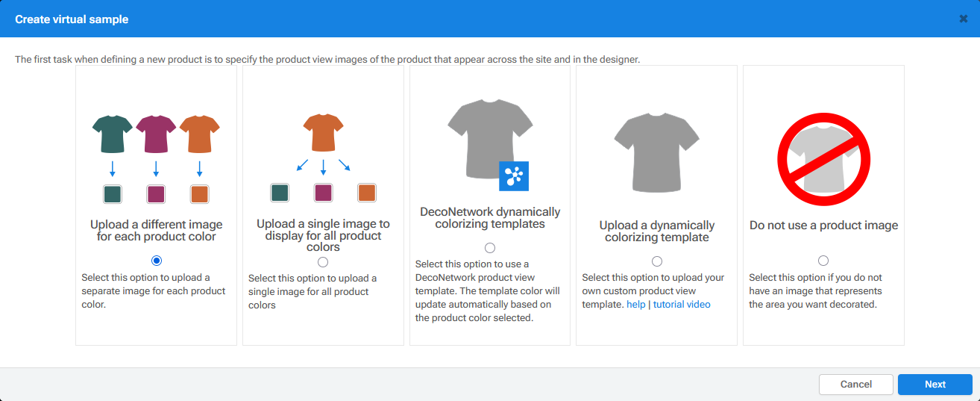Choose the DecoNetwork dynamically colorizing templates radio button
Screen dimensions: 980x401
[x=490, y=248]
